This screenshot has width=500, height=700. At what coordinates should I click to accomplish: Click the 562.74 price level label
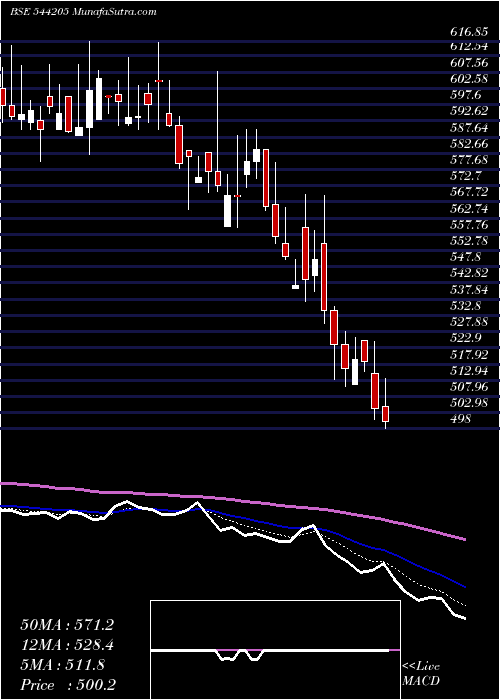coord(467,208)
